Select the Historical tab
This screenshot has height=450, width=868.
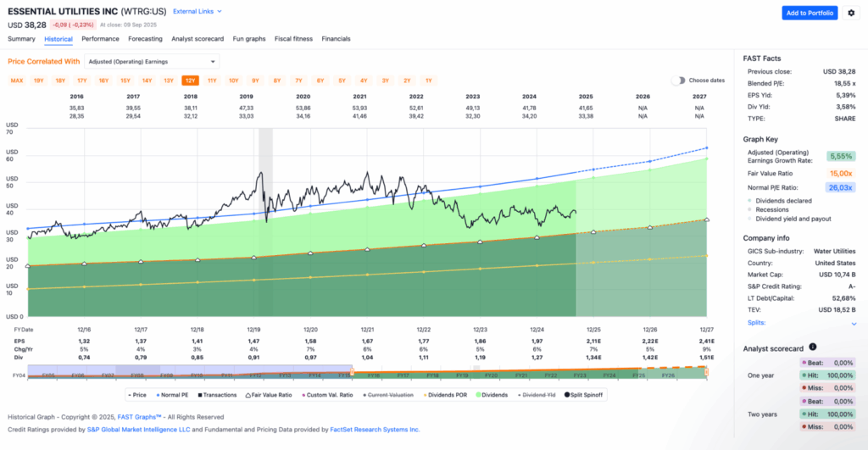click(58, 39)
